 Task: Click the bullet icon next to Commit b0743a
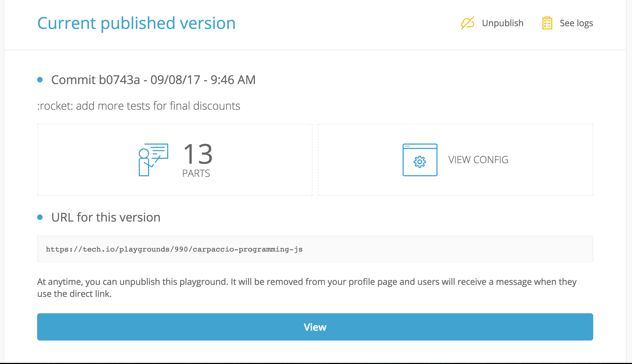tap(40, 79)
